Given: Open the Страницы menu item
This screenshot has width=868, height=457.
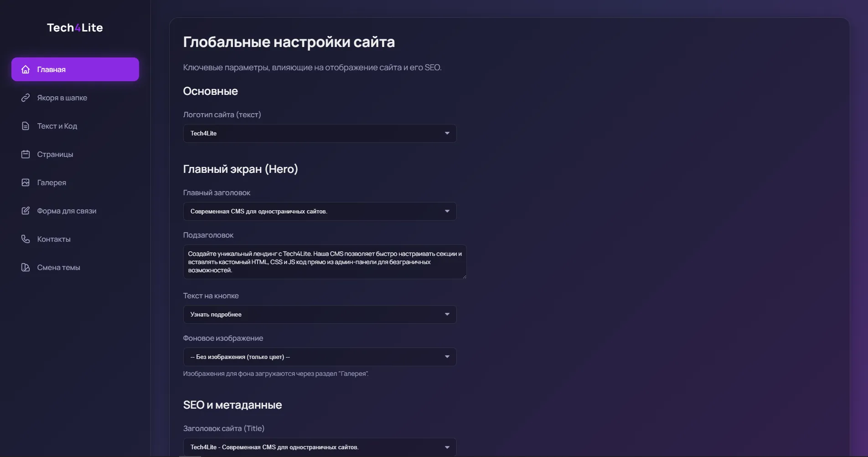Looking at the screenshot, I should [55, 154].
